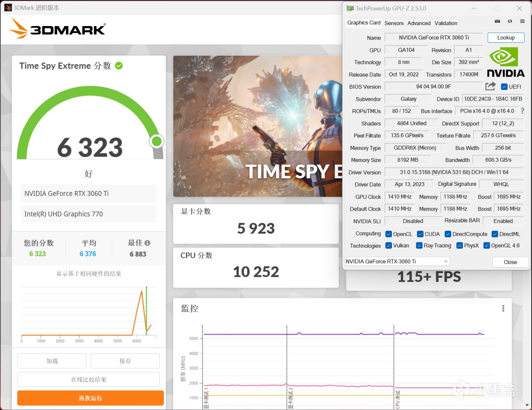Switch to the Advanced tab

(419, 23)
